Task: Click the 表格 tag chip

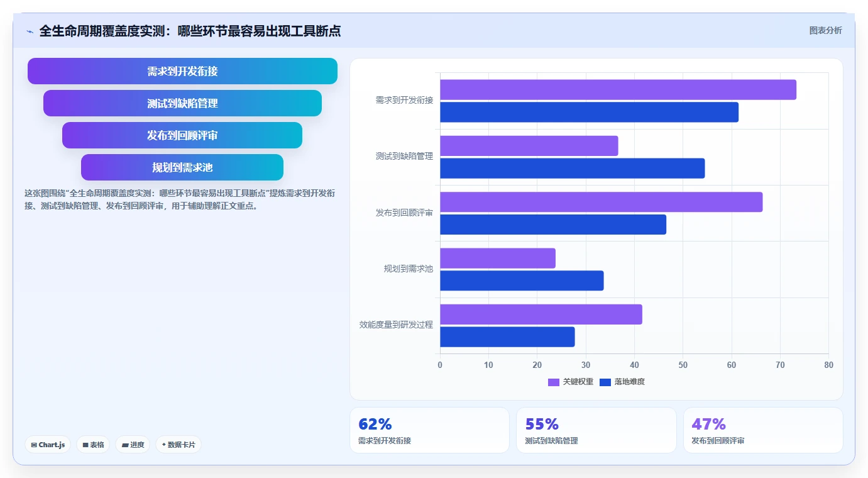Action: point(93,445)
